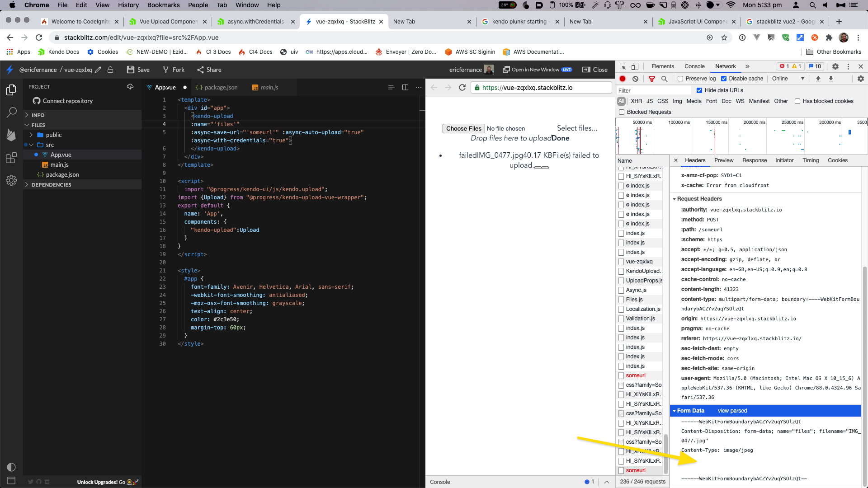Open the Online throttling dropdown
Viewport: 868px width, 488px height.
tap(788, 79)
